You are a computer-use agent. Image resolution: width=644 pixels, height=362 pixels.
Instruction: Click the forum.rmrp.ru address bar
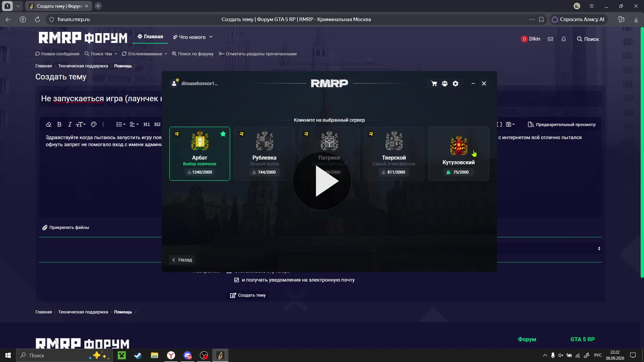pyautogui.click(x=73, y=19)
